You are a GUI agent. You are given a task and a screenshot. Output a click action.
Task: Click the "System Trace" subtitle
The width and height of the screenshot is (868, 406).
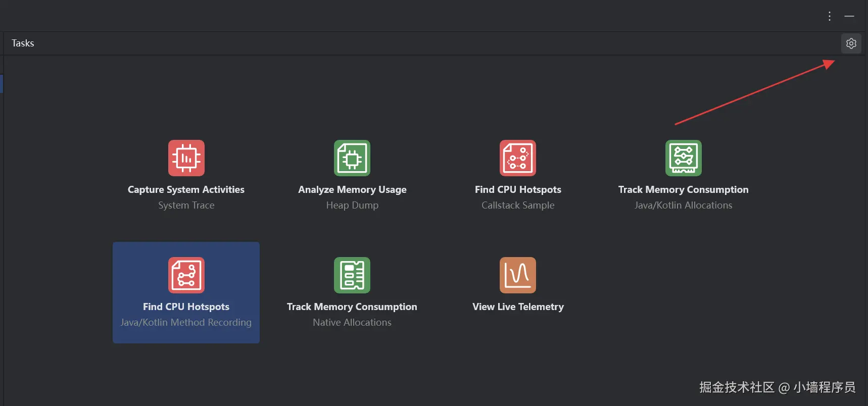tap(186, 206)
